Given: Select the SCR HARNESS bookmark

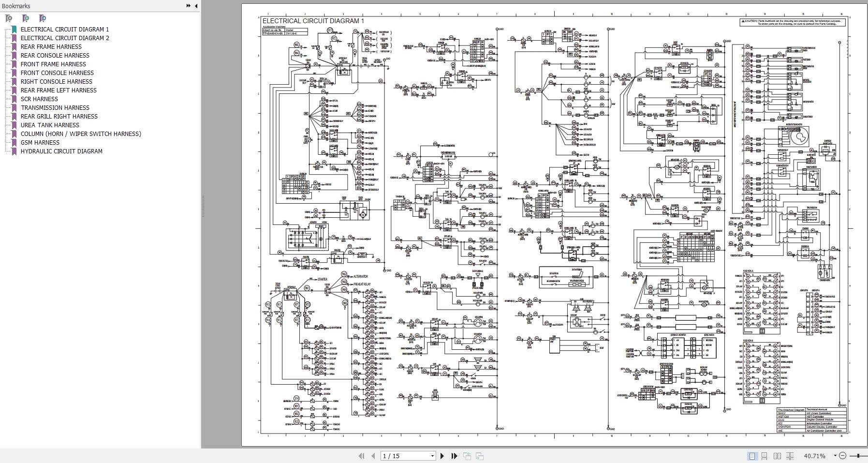Looking at the screenshot, I should 39,99.
